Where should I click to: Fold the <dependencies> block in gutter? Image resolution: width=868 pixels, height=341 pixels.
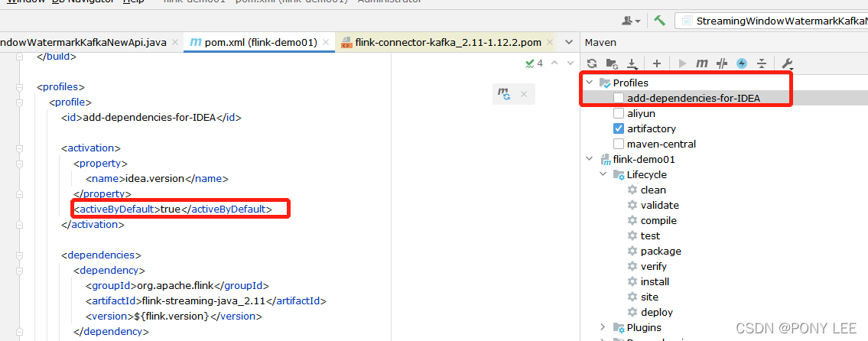(x=19, y=255)
